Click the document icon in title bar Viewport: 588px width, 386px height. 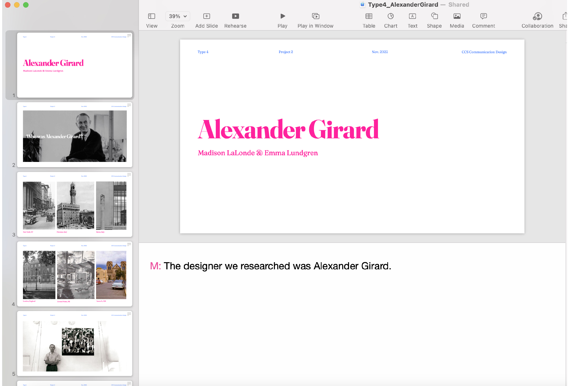(363, 5)
